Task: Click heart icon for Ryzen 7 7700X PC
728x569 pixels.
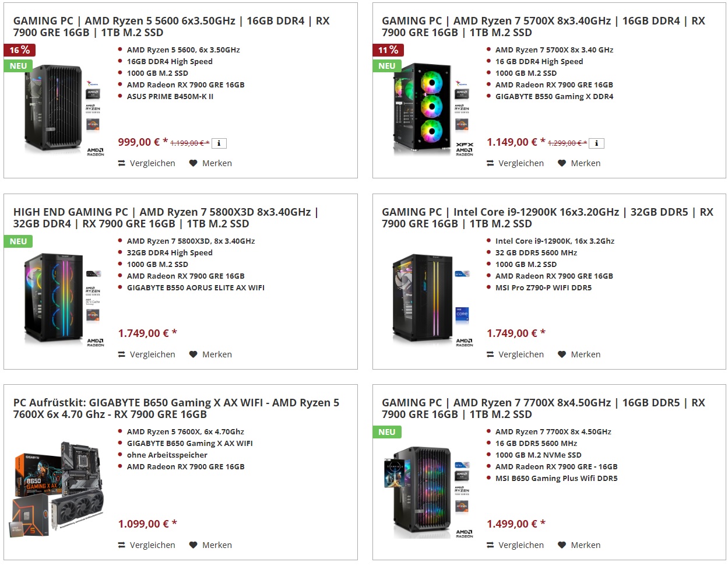Action: click(x=562, y=545)
